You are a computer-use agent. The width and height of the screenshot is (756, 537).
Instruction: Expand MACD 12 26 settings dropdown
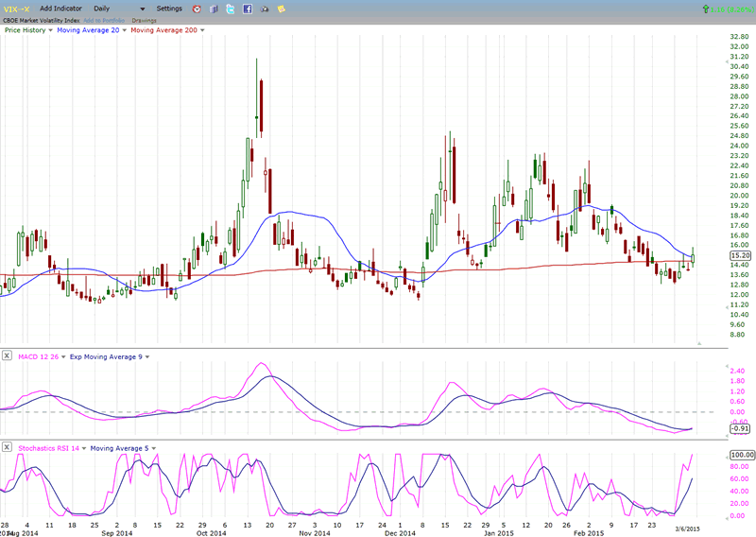click(62, 356)
